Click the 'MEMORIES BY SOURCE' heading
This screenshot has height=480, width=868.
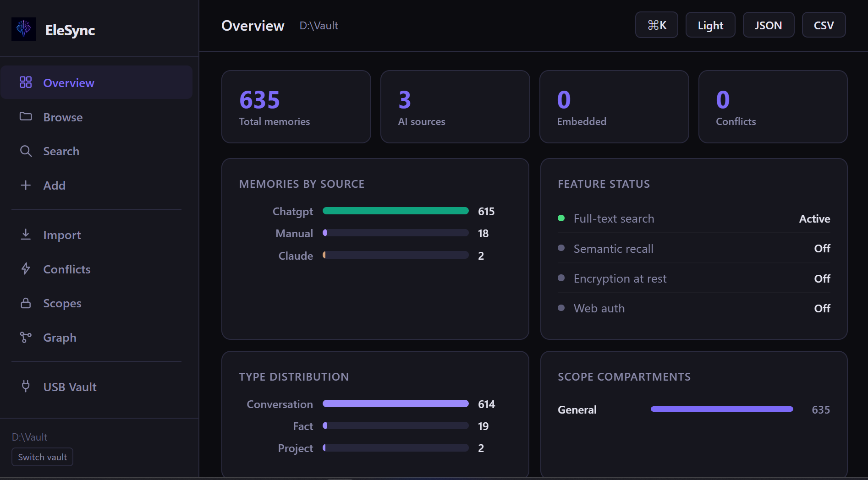[302, 184]
